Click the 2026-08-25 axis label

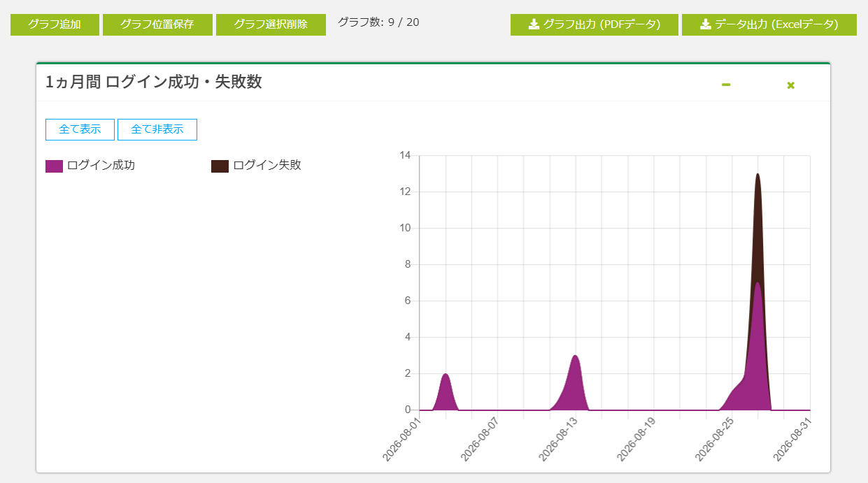715,439
